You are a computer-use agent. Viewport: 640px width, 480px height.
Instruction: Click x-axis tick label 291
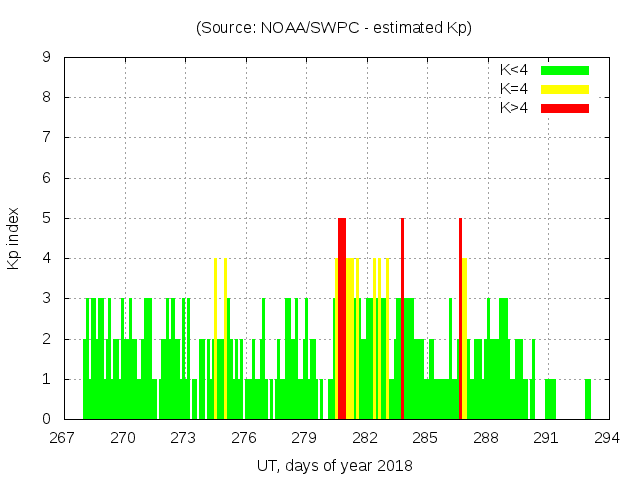(x=546, y=438)
